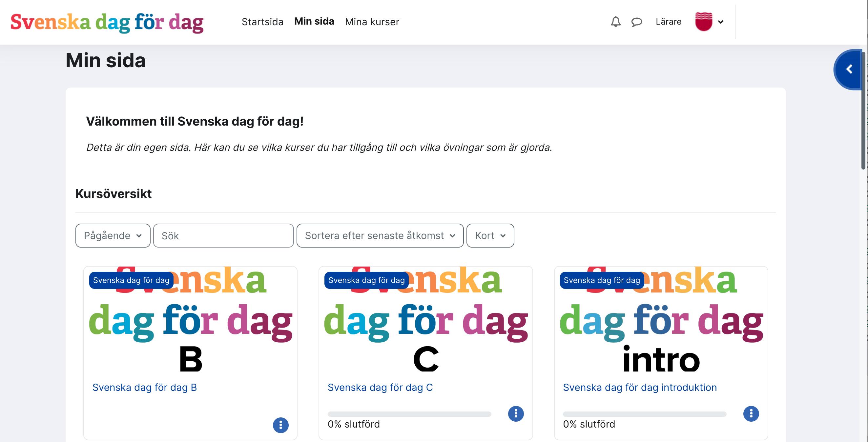Expand the user menu chevron
The width and height of the screenshot is (868, 442).
pyautogui.click(x=721, y=22)
